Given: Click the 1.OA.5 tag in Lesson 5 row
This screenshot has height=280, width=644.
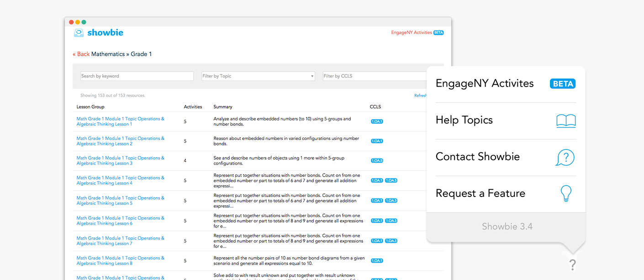Looking at the screenshot, I should pos(391,201).
